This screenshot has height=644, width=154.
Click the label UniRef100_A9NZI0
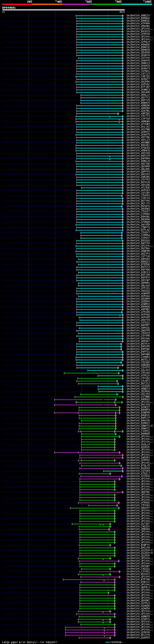(138, 15)
